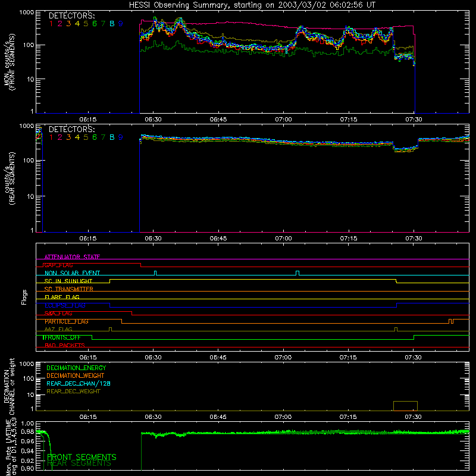Click the DECIMATION_WEIGHT legend entry
Screen dimensions: 476x476
[76, 375]
